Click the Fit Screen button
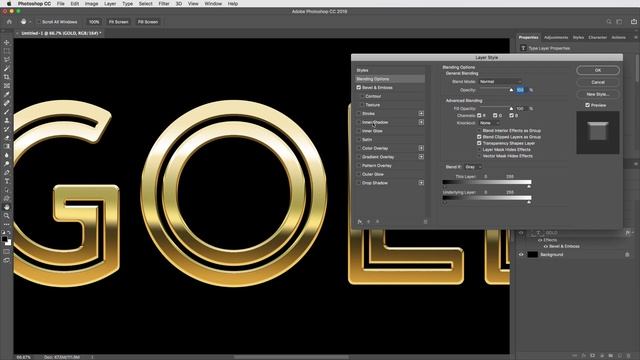The width and height of the screenshot is (640, 360). 118,22
